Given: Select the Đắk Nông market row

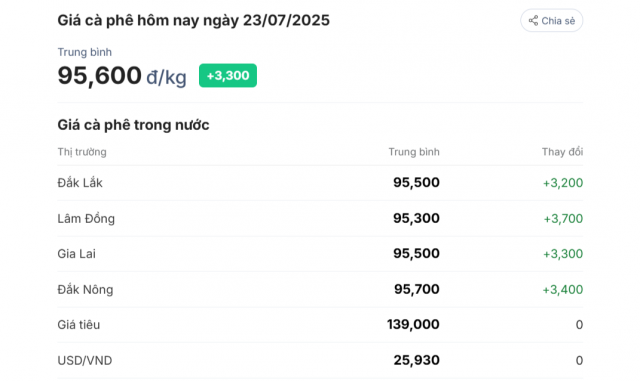Looking at the screenshot, I should tap(320, 290).
